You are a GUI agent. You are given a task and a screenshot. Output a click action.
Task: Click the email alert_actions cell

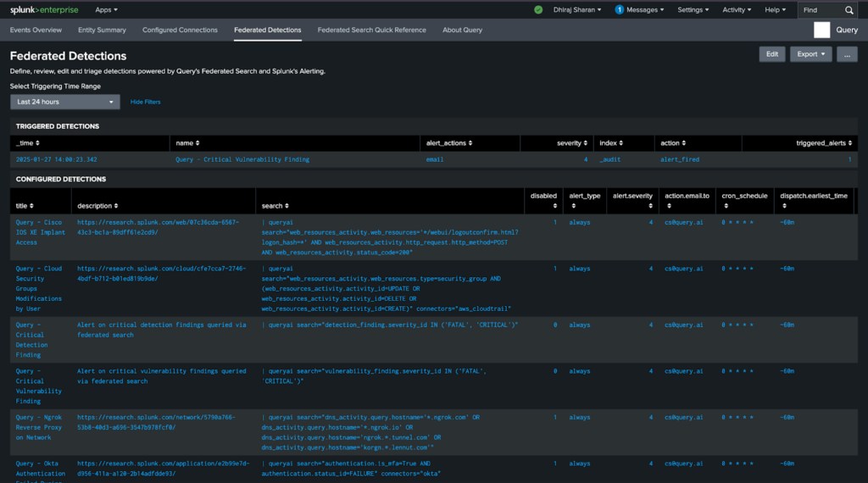435,159
